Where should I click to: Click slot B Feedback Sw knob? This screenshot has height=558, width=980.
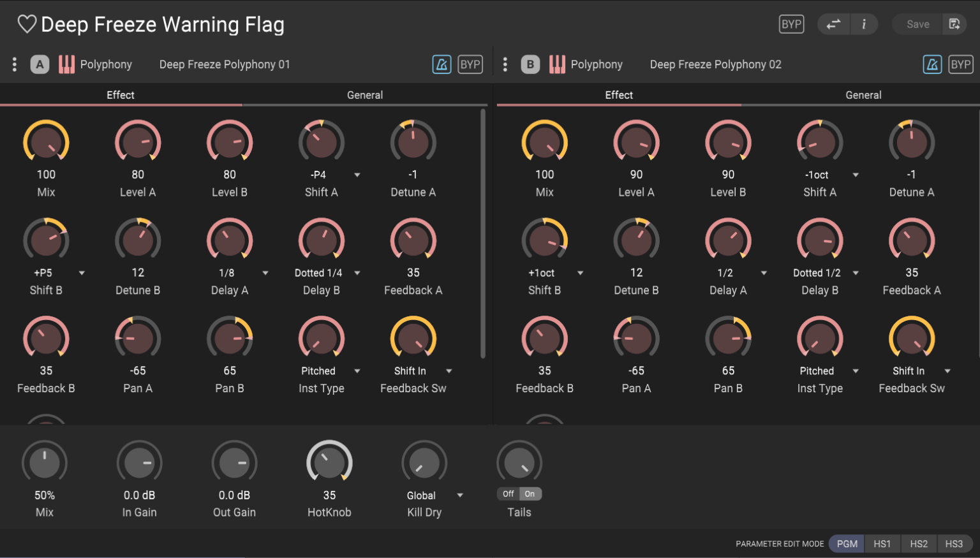(912, 337)
